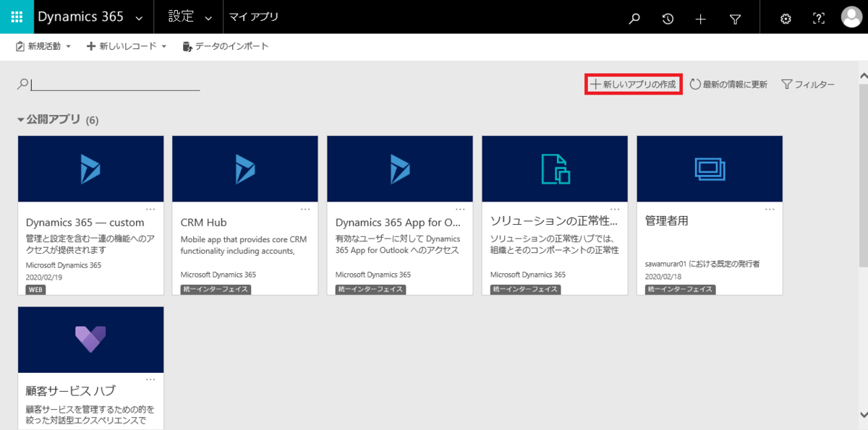This screenshot has width=868, height=430.
Task: Click the WEB tag on custom app
Action: (35, 289)
